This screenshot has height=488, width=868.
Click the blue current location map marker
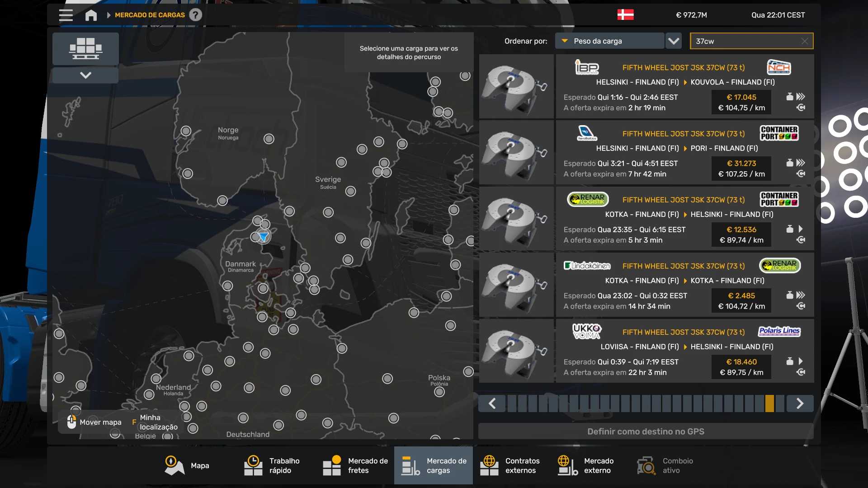(x=263, y=236)
